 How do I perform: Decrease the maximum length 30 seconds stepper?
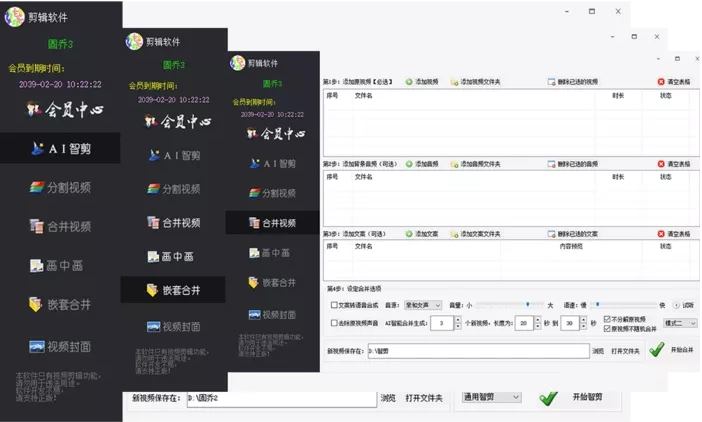[x=583, y=327]
